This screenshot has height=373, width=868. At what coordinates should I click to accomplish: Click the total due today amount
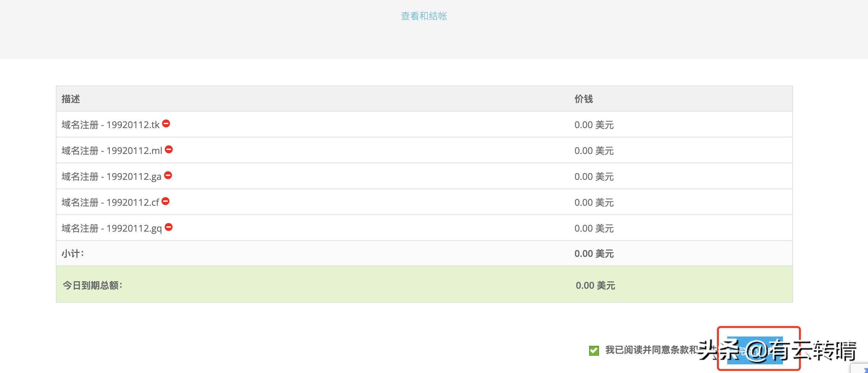click(x=595, y=285)
